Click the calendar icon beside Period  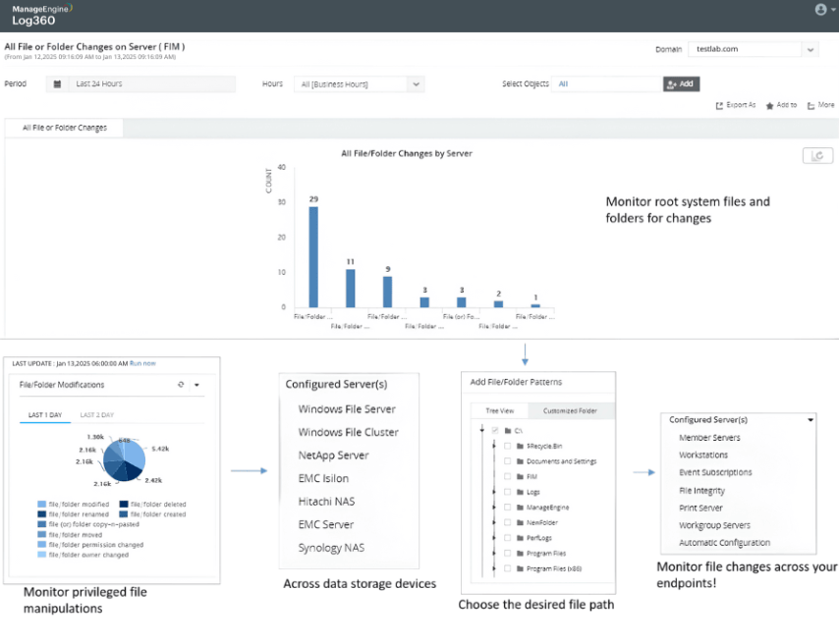(57, 84)
